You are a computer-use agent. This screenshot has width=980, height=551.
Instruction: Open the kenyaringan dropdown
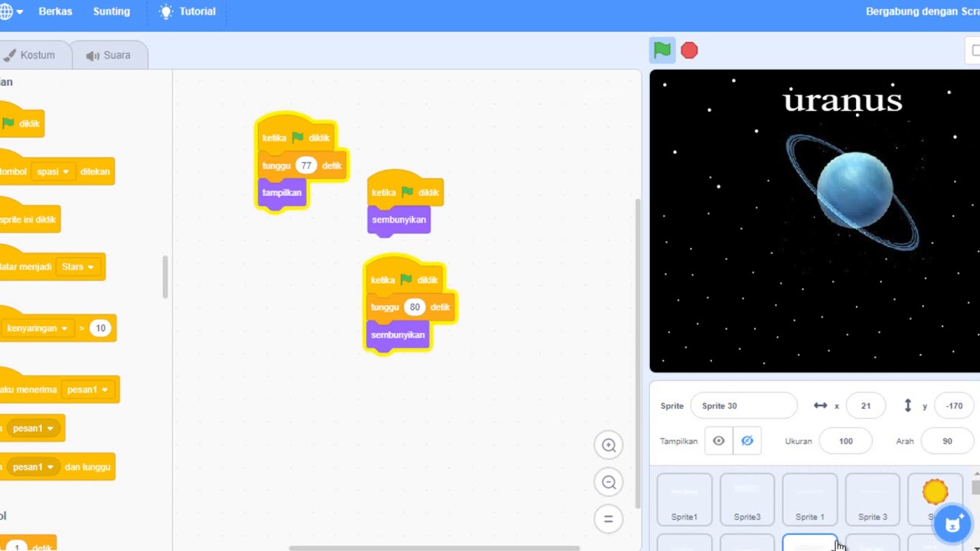click(38, 328)
